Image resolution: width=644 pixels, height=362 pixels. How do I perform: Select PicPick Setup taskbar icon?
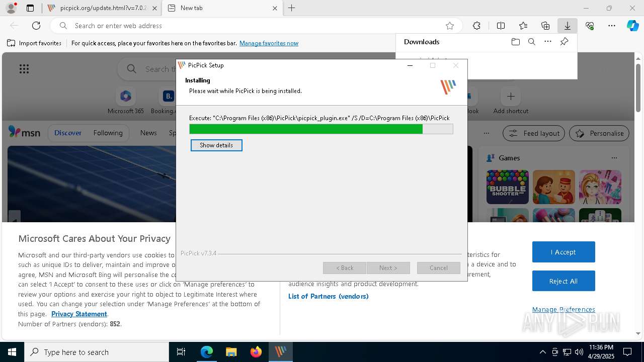280,352
